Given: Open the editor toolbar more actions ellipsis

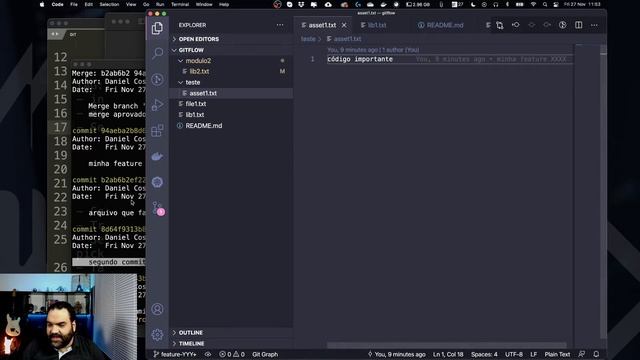Looking at the screenshot, I should (x=594, y=25).
